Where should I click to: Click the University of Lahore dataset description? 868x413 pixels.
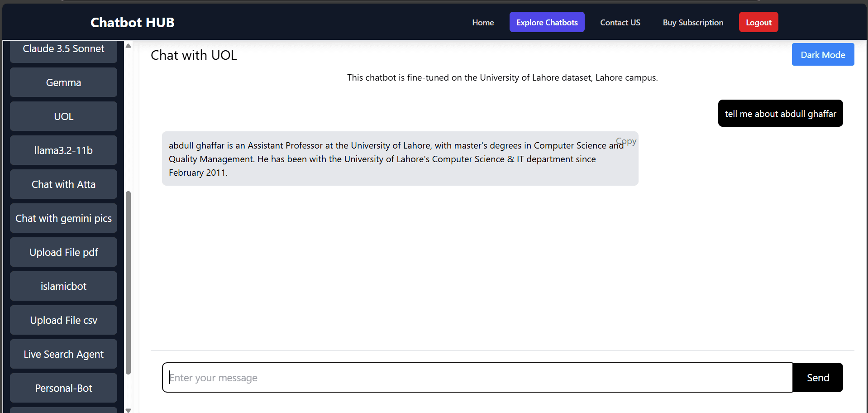coord(502,77)
